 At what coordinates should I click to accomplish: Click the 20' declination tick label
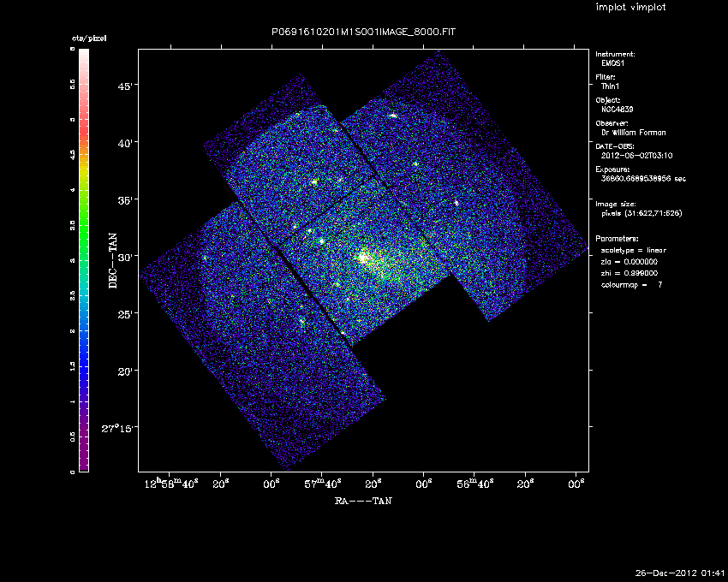(124, 371)
